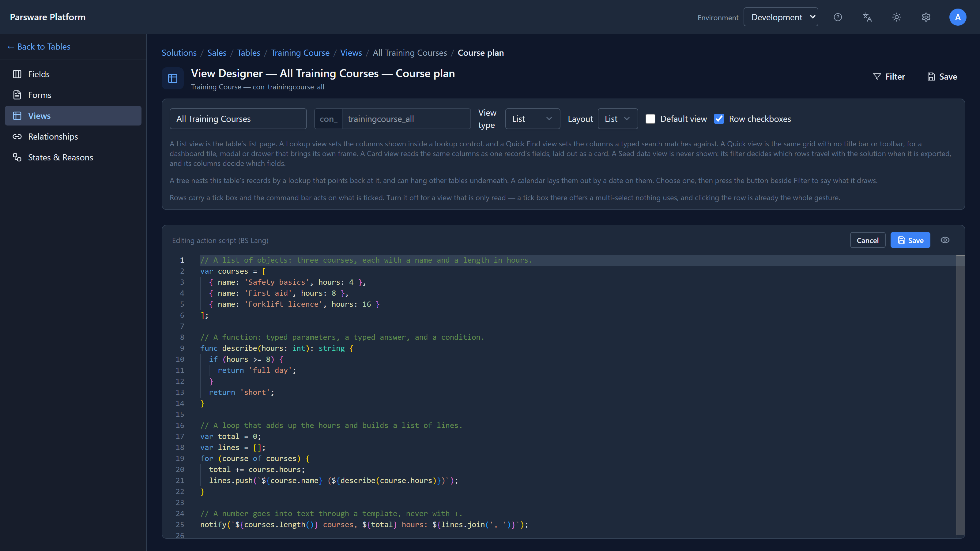Click the notify call on line 25

click(x=364, y=525)
